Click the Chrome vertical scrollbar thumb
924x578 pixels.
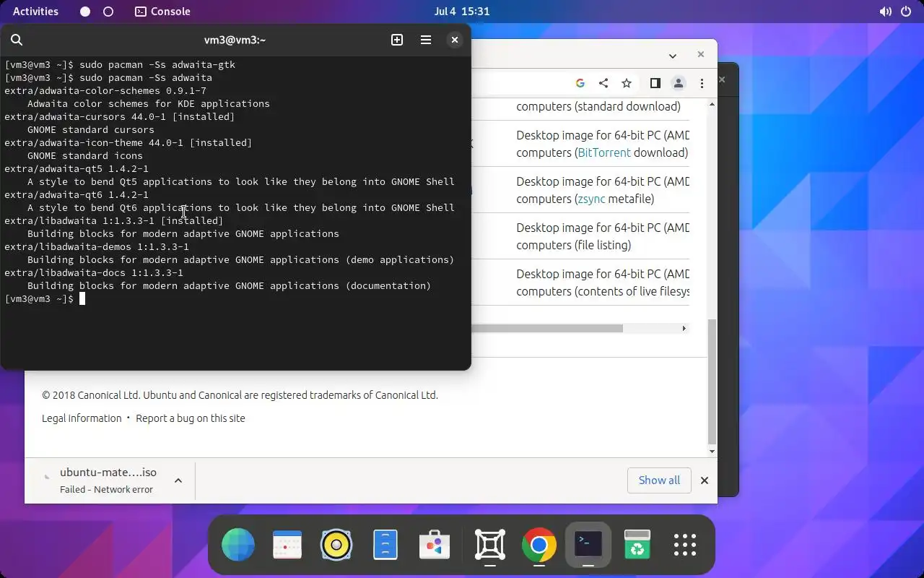pos(712,381)
